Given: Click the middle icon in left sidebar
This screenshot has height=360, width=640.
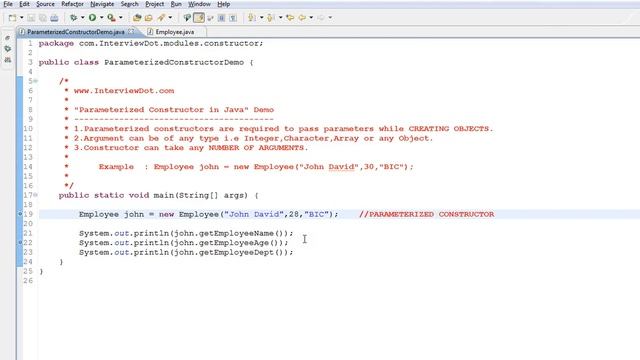Looking at the screenshot, I should click(x=7, y=49).
